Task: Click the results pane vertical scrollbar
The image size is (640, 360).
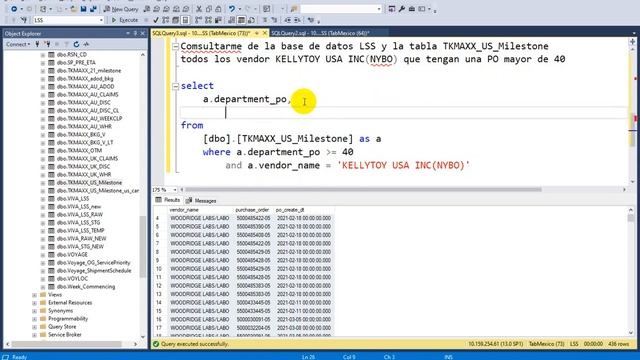Action: coord(631,271)
